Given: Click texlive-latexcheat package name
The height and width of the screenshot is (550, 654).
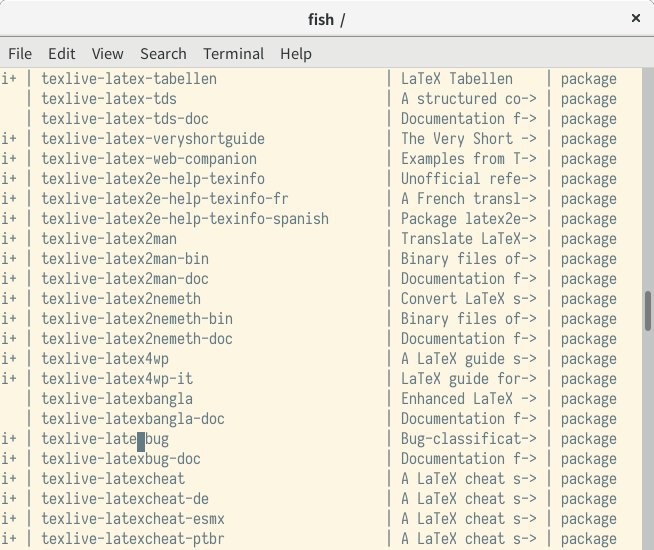Looking at the screenshot, I should click(x=113, y=479).
